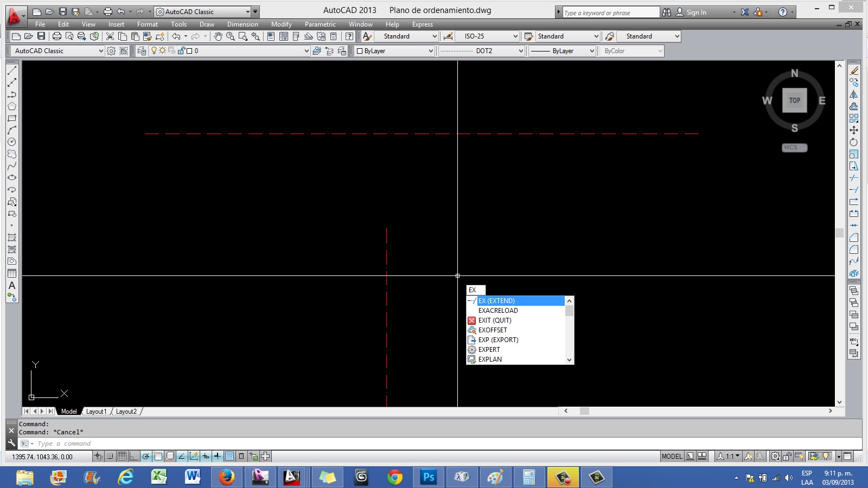The width and height of the screenshot is (868, 488).
Task: Open the Modify menu
Action: (x=282, y=24)
